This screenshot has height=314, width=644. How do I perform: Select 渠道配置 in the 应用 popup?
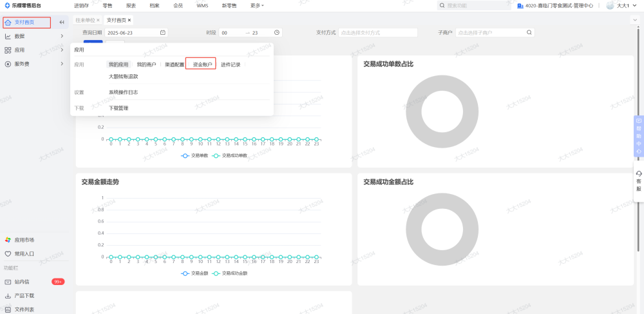[175, 64]
